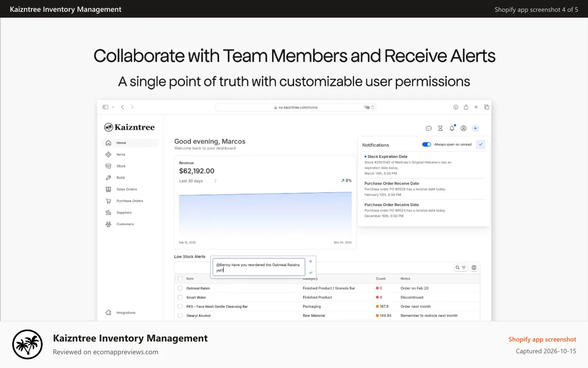Open Purchase Orders in the sidebar
Image resolution: width=588 pixels, height=368 pixels.
point(130,201)
